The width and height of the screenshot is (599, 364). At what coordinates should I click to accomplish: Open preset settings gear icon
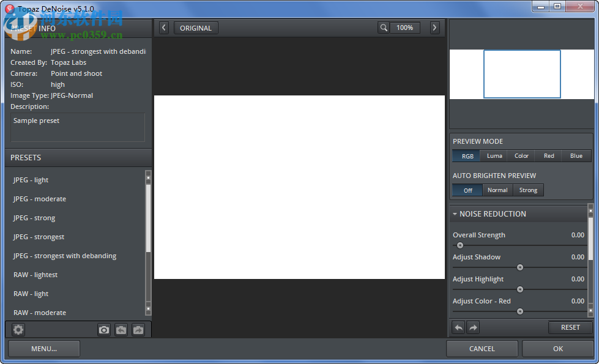pyautogui.click(x=18, y=330)
